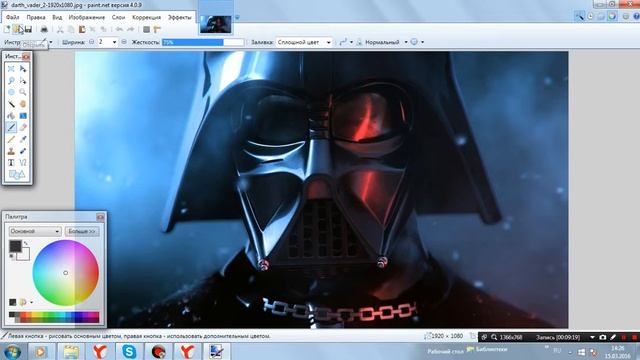Select the Move Selected Pixels tool
This screenshot has height=360, width=640.
(x=23, y=69)
